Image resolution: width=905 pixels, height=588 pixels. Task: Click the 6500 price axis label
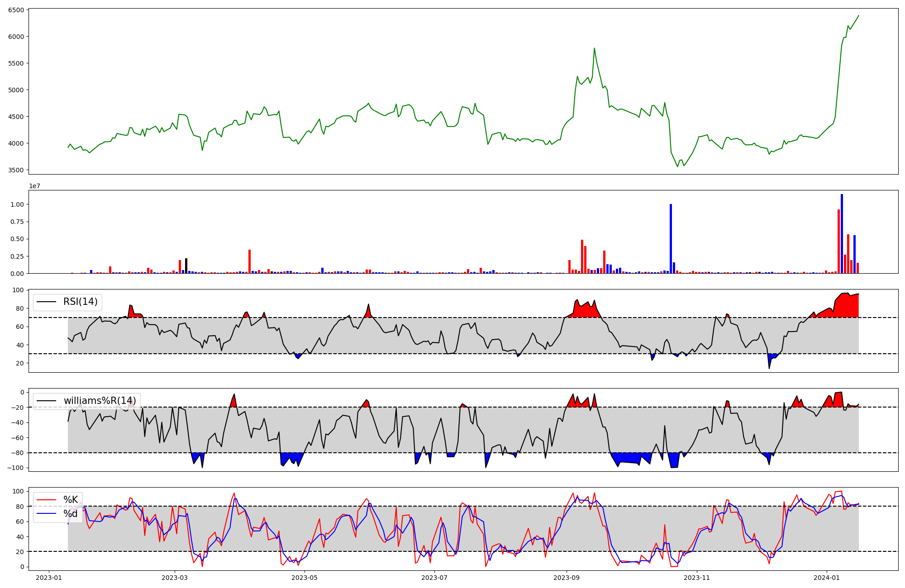click(16, 10)
